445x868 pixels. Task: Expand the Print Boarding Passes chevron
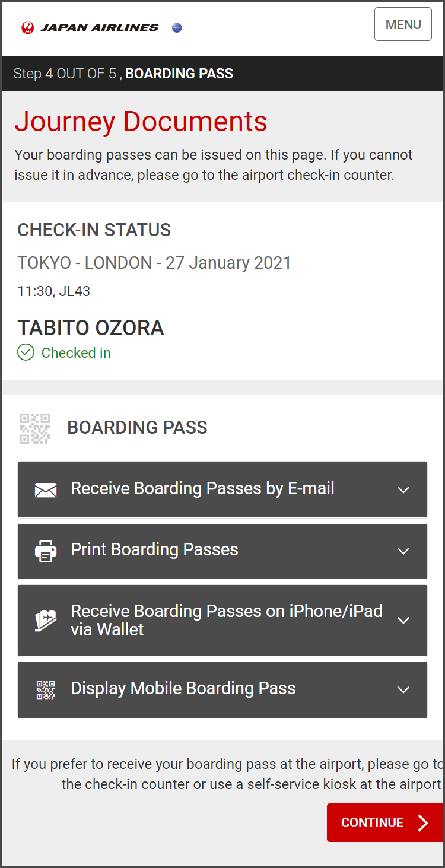tap(403, 551)
